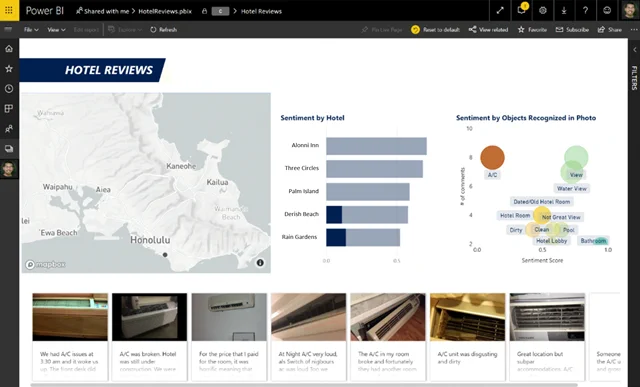The width and height of the screenshot is (640, 387).
Task: Open Shared with me breadcrumb
Action: [102, 11]
